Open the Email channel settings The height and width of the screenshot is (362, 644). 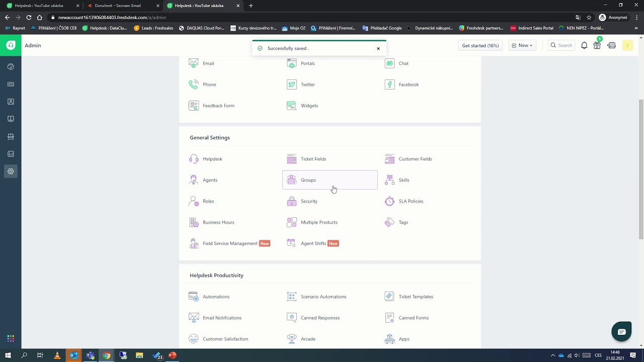[202, 63]
